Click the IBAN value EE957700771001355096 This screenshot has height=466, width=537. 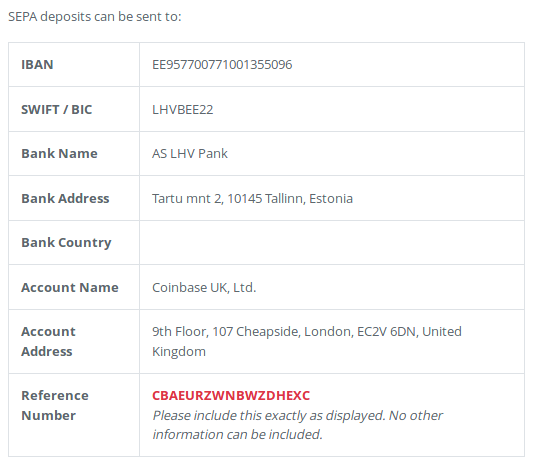tap(222, 65)
